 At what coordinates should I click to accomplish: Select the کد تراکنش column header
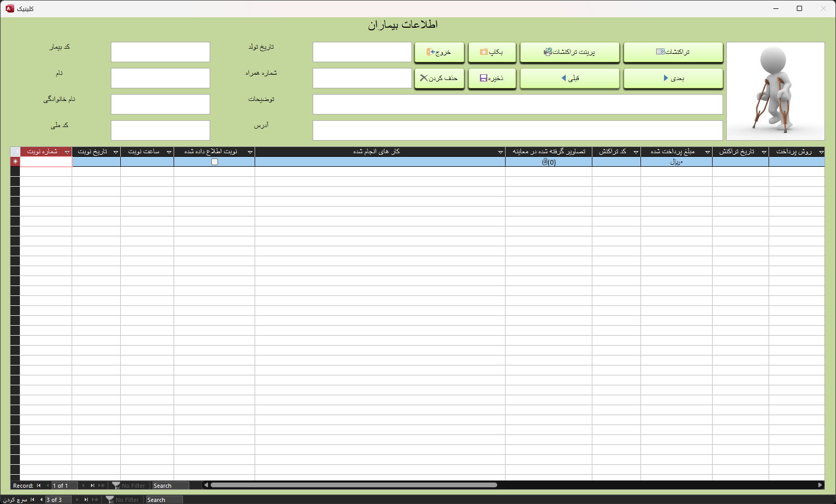[x=612, y=152]
